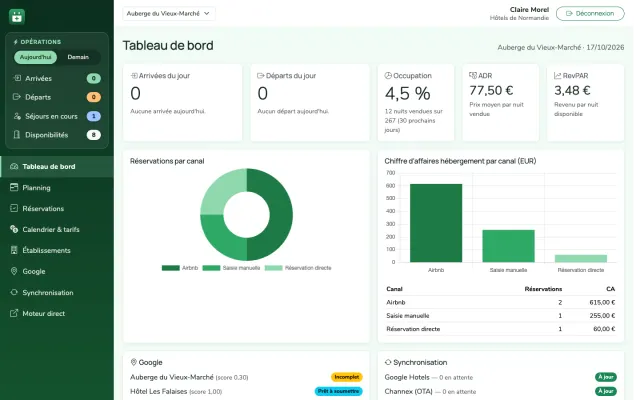
Task: Click the Tableau de bord gauge icon
Action: pos(14,166)
